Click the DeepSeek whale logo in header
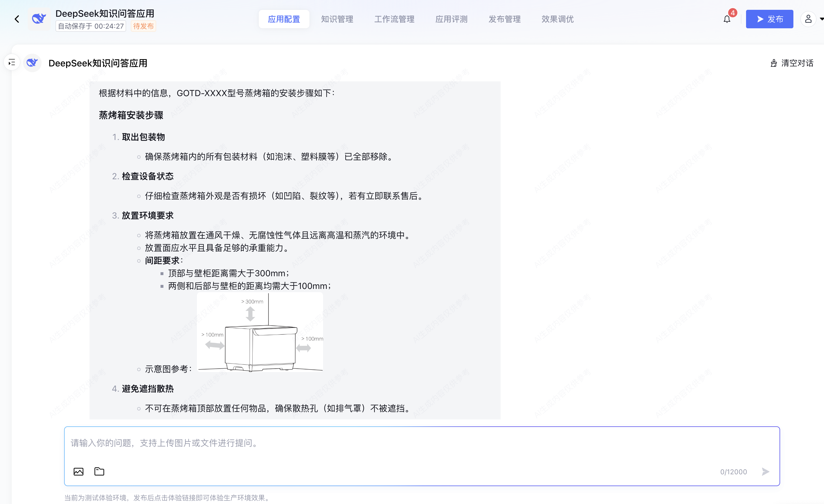The image size is (824, 504). pyautogui.click(x=39, y=19)
